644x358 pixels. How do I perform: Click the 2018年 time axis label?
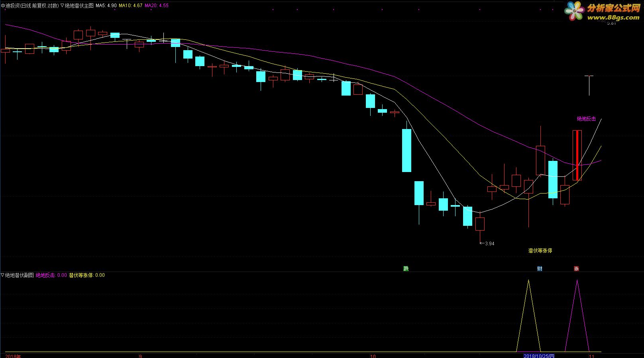13,356
